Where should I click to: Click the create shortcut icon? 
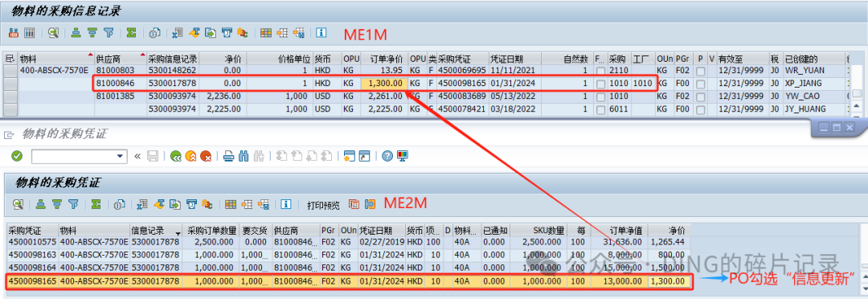[364, 156]
